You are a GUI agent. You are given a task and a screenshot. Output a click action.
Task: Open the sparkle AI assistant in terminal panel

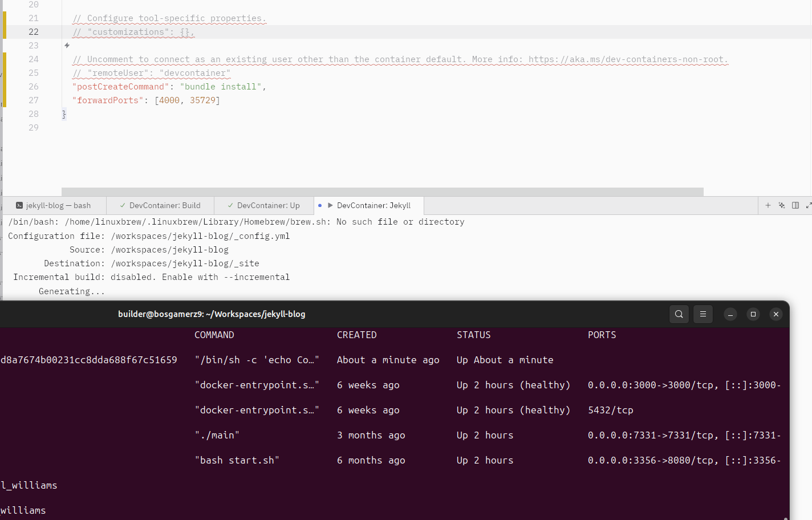(782, 205)
